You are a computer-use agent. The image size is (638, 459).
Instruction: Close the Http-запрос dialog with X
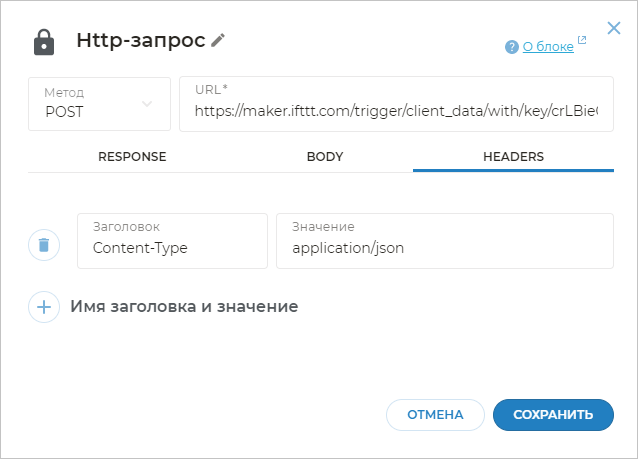pyautogui.click(x=614, y=28)
